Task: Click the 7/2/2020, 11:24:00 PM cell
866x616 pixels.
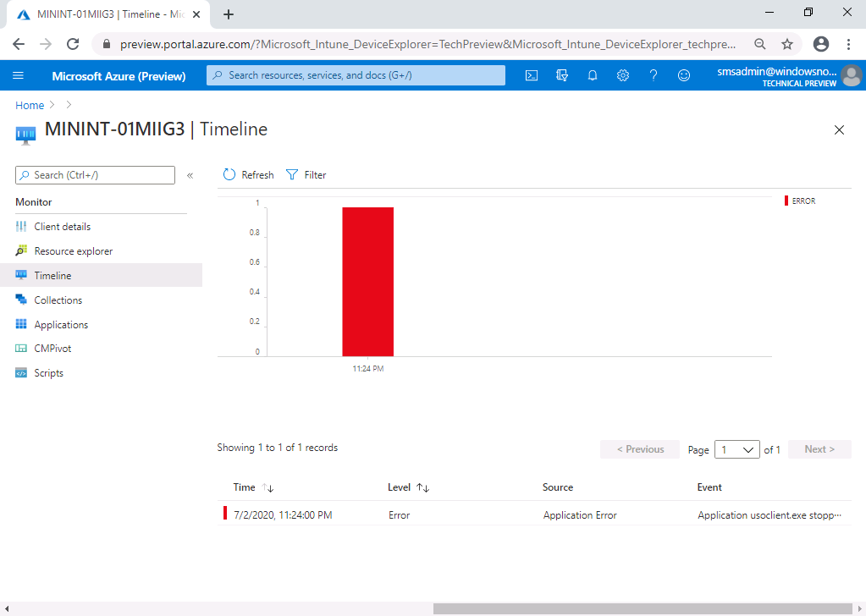Action: pos(283,515)
